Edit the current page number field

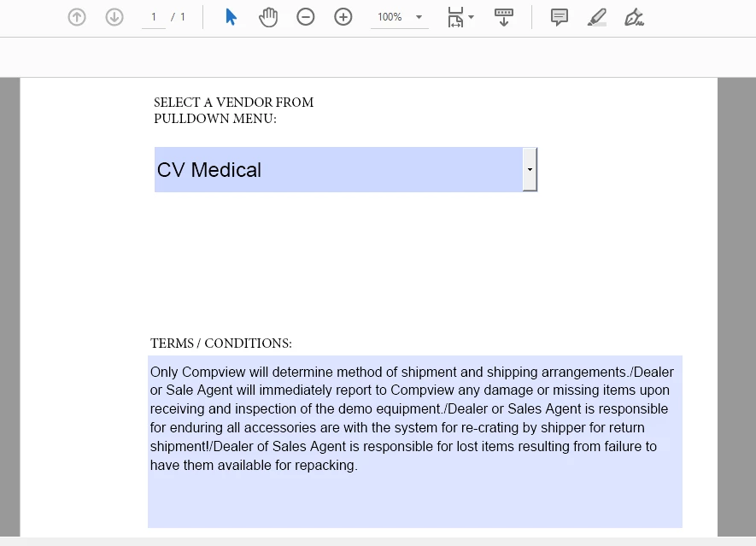coord(154,17)
